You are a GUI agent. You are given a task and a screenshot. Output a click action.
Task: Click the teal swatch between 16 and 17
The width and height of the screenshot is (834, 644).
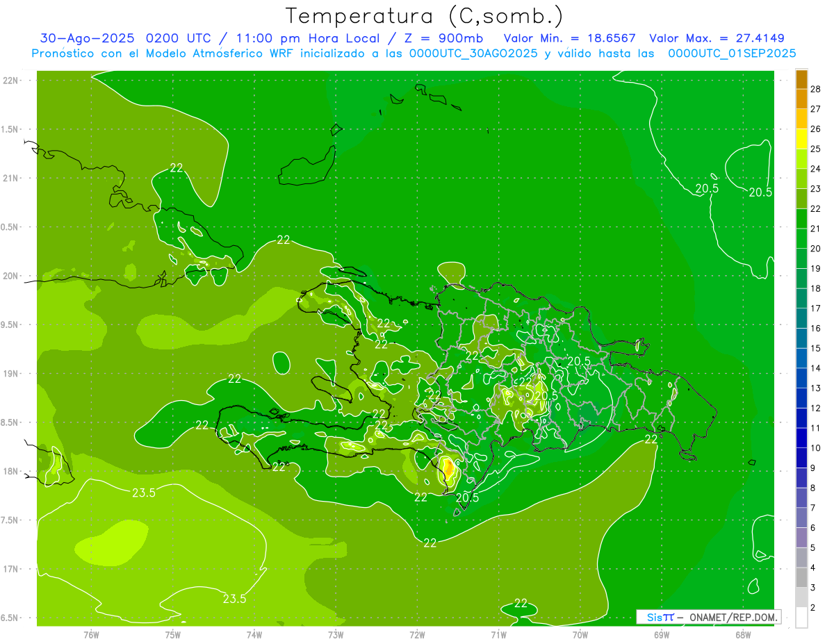pos(801,318)
